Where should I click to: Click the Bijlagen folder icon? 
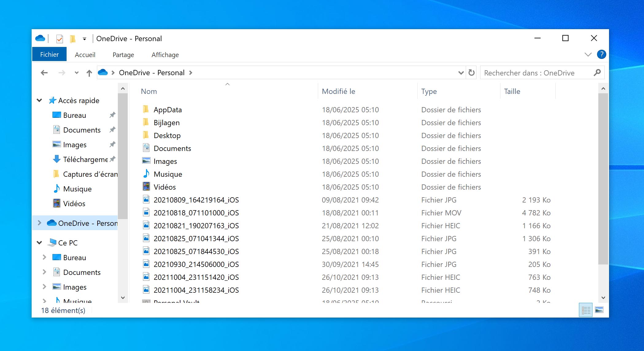(146, 122)
